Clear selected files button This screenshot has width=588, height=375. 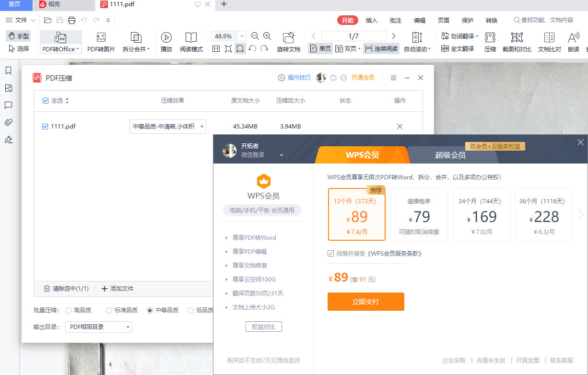(66, 289)
